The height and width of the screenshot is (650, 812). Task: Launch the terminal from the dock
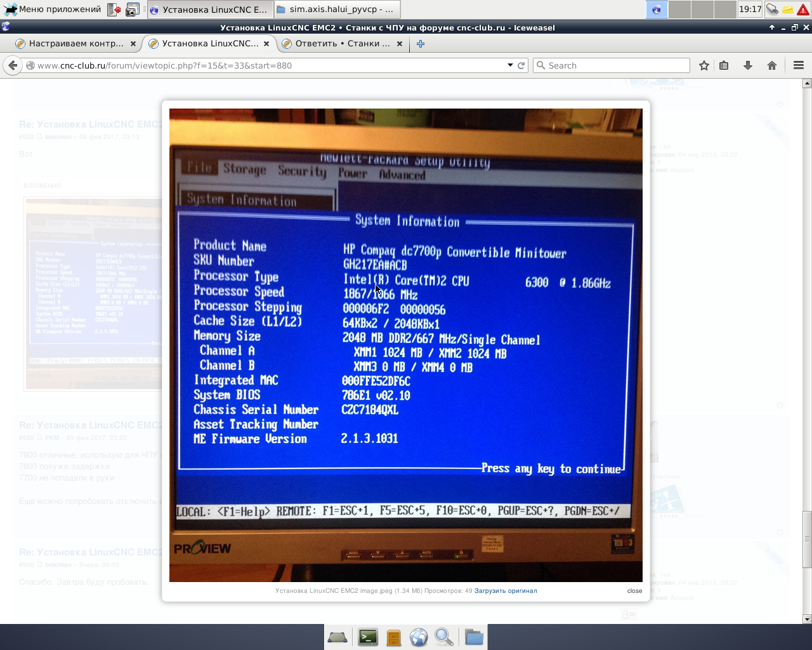click(368, 637)
